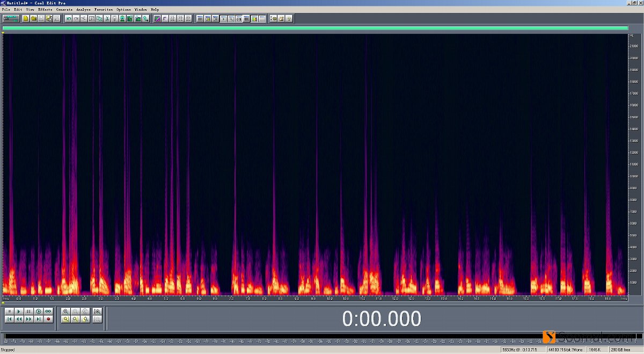Click the Help question mark toolbar icon
The height and width of the screenshot is (354, 644).
point(289,19)
